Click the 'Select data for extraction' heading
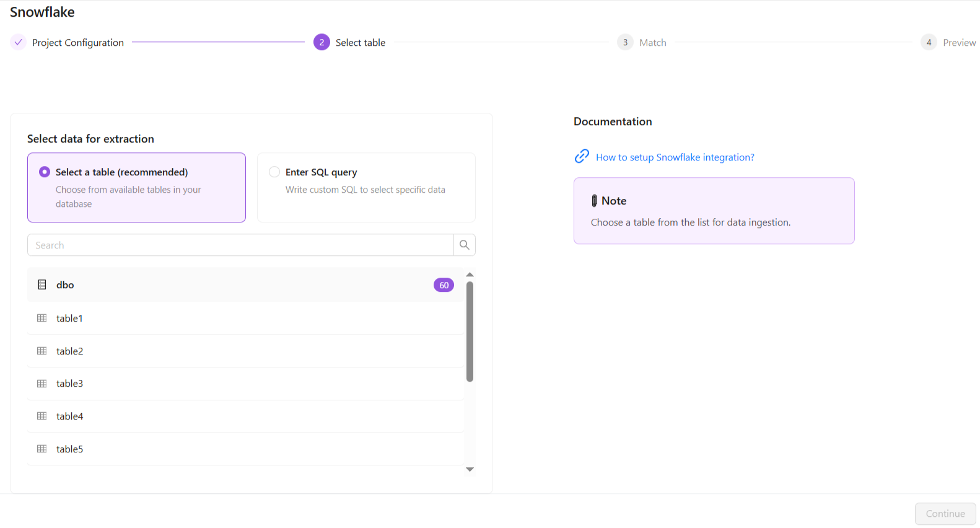This screenshot has height=528, width=980. [90, 139]
